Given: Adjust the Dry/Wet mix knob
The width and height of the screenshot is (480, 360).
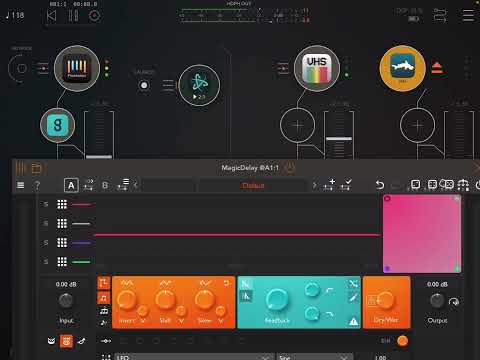Looking at the screenshot, I should pyautogui.click(x=386, y=299).
